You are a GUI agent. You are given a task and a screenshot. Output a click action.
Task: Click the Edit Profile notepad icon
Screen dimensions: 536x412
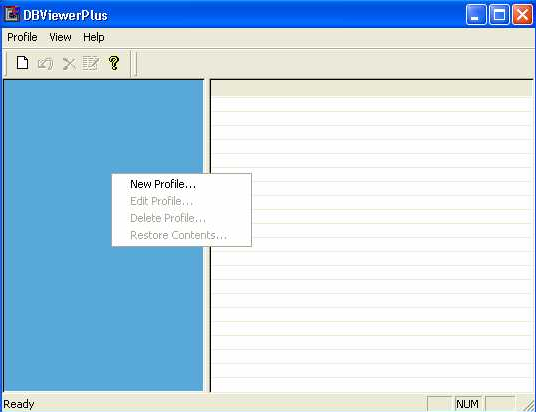click(x=91, y=63)
